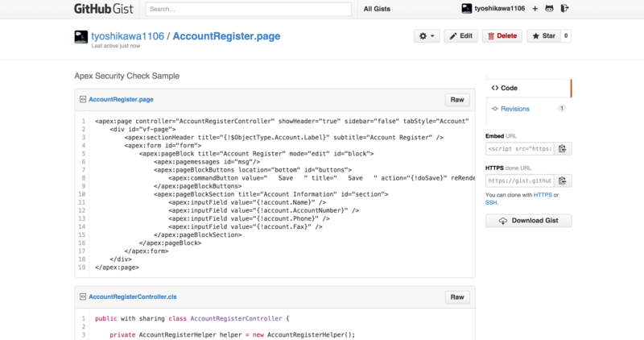Open AccountRegister.page gist title link

(226, 36)
